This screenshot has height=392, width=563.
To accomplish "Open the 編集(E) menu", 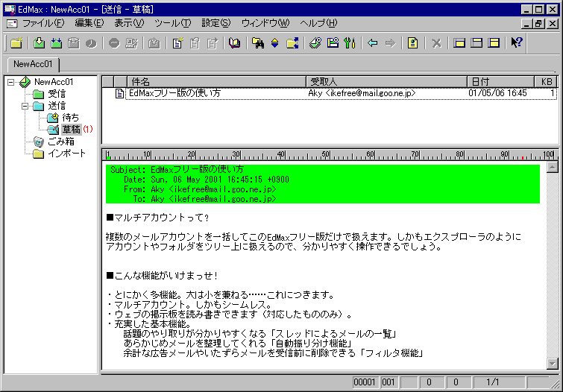I will tap(89, 23).
